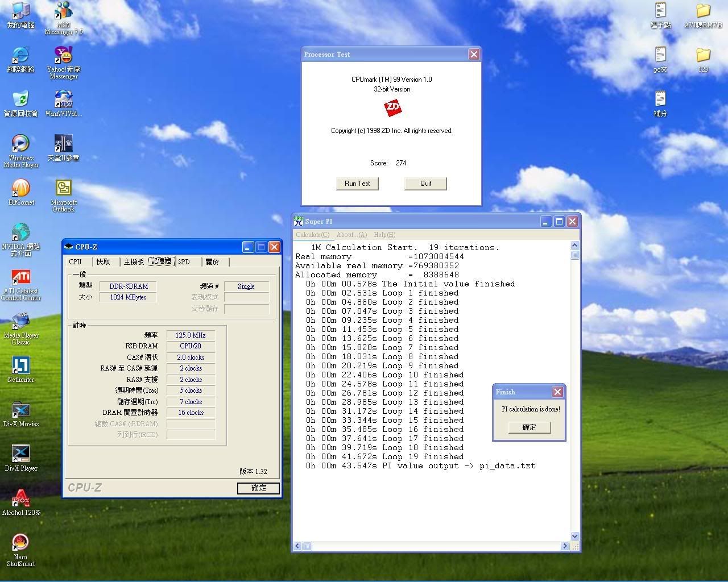Viewport: 728px width, 582px height.
Task: Open the 補分 text file icon
Action: pos(660,104)
